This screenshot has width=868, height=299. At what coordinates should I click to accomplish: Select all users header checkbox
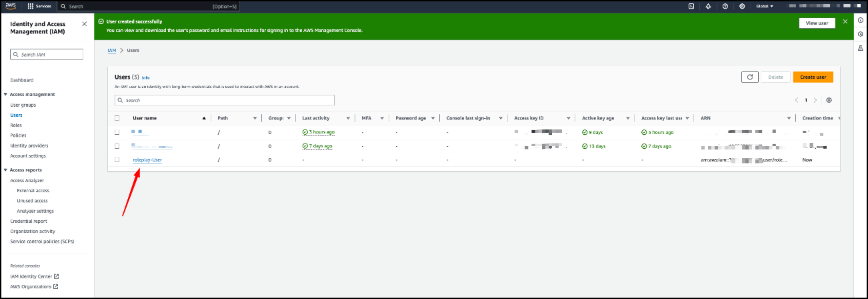tap(117, 118)
